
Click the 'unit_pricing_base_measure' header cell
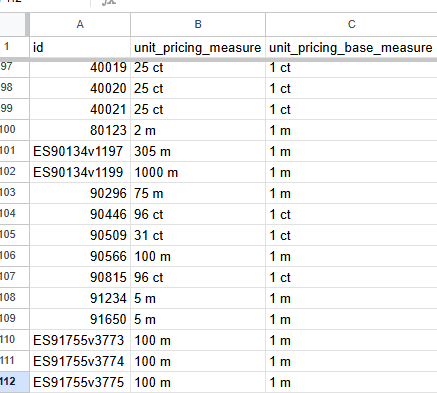pos(351,47)
